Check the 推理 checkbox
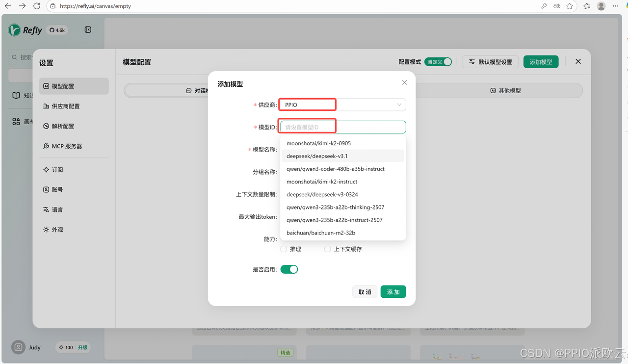The width and height of the screenshot is (628, 364). point(284,249)
